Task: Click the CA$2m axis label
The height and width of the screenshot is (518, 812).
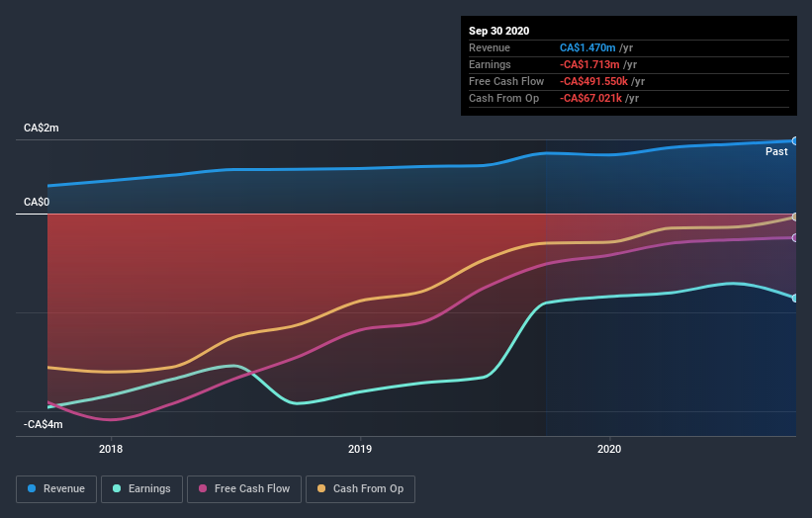Action: (x=41, y=128)
